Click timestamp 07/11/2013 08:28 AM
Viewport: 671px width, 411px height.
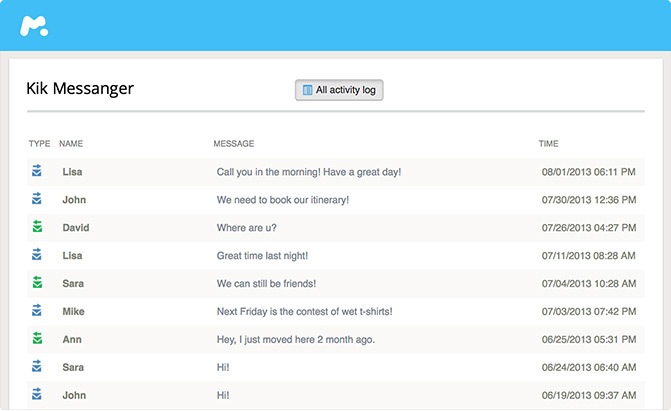point(588,256)
